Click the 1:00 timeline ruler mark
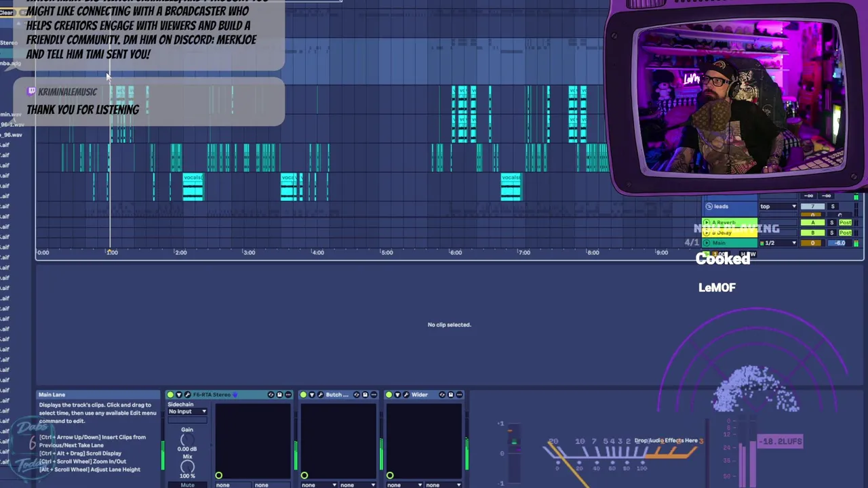 click(x=112, y=252)
